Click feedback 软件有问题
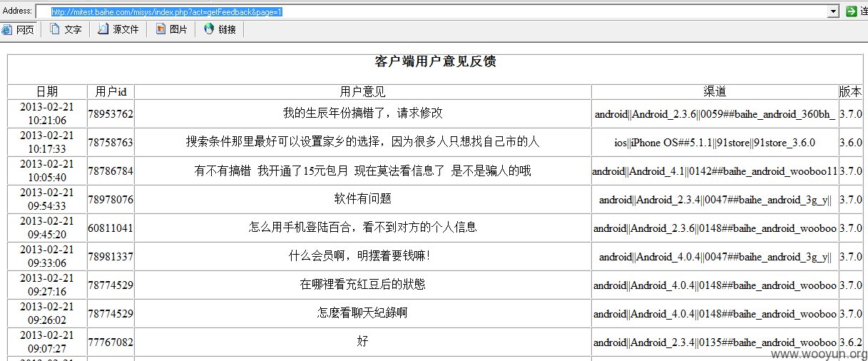The image size is (868, 361). 362,198
